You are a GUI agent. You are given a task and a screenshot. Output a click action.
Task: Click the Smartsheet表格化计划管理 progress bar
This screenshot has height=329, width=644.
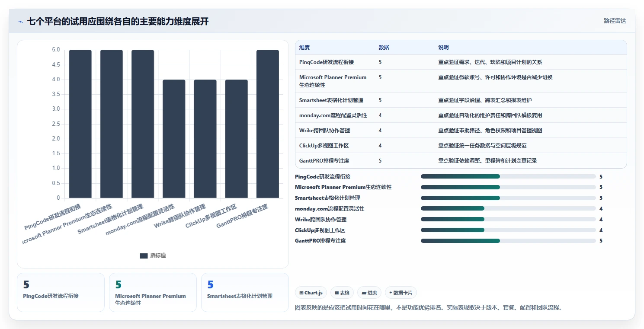pos(508,198)
